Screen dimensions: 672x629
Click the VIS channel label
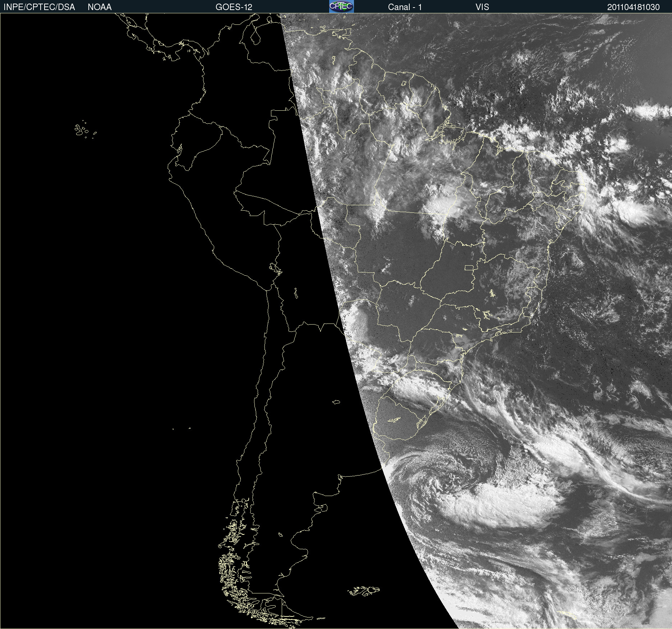click(x=482, y=7)
